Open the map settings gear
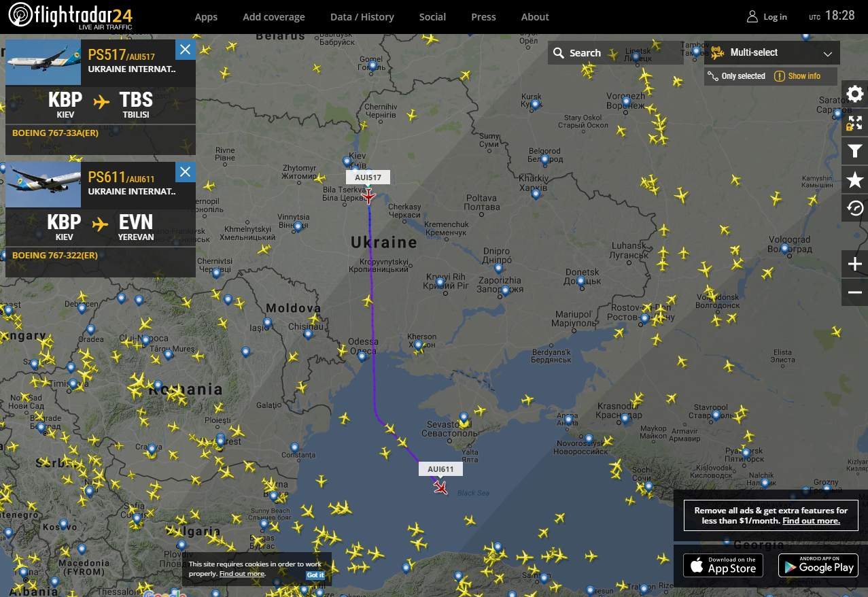The height and width of the screenshot is (597, 868). tap(854, 94)
